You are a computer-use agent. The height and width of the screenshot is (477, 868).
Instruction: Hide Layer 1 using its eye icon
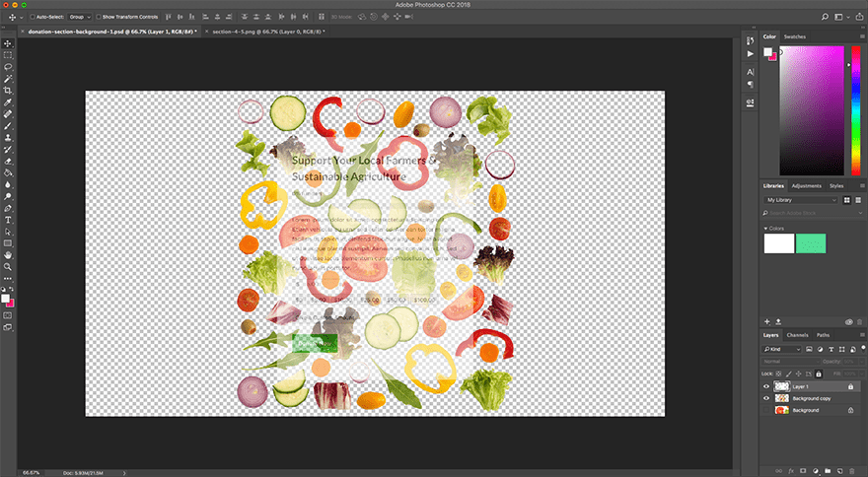(766, 386)
